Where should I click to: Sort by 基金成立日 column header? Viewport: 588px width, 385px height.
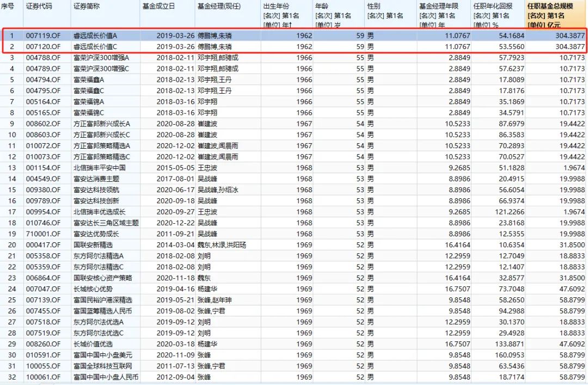click(x=158, y=6)
